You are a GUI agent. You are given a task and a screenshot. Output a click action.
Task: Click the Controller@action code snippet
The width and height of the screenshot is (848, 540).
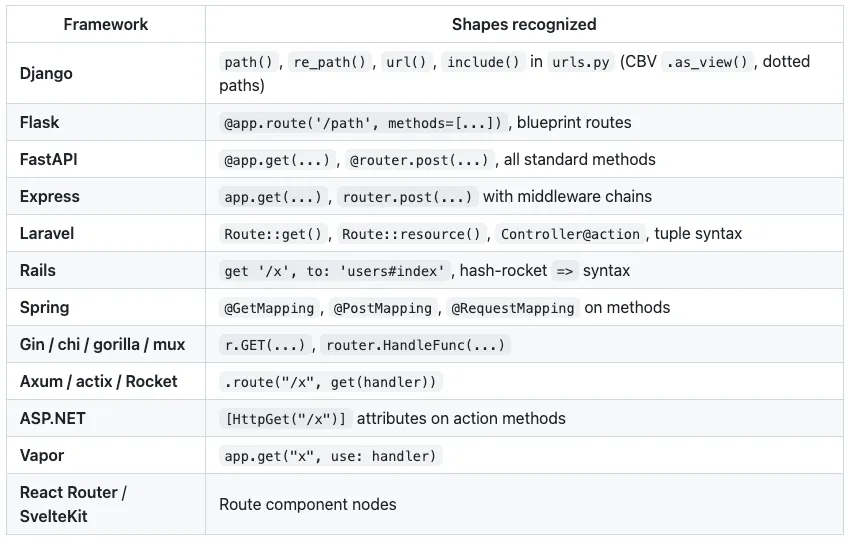tap(570, 234)
